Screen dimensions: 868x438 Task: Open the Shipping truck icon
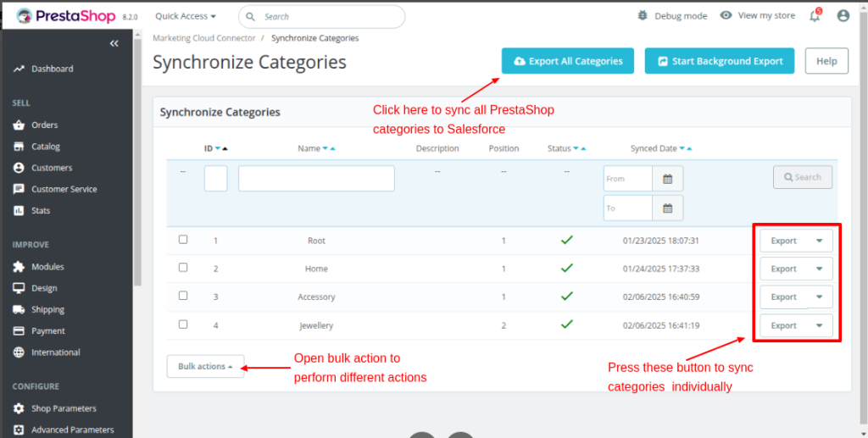click(x=19, y=310)
